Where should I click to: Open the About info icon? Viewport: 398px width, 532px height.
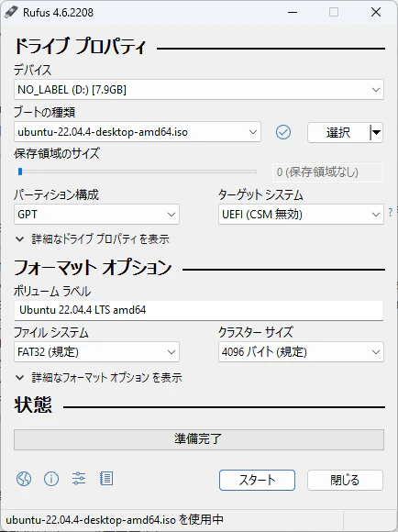tap(51, 479)
